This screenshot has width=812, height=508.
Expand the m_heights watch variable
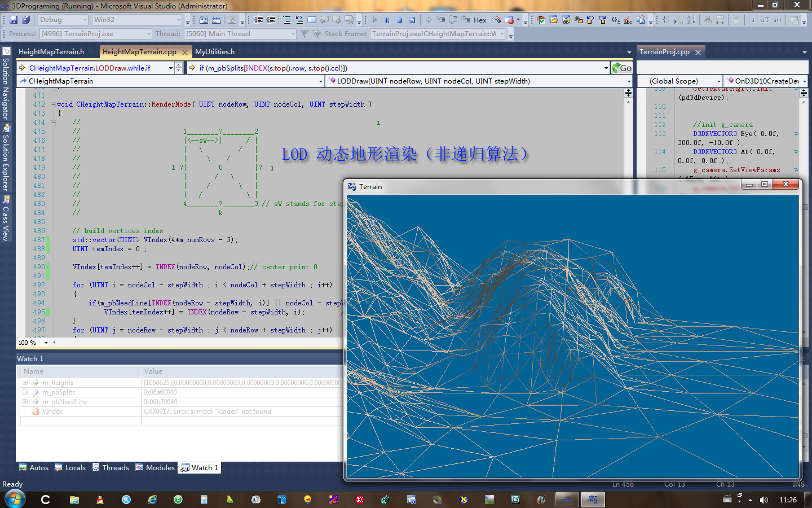[x=25, y=383]
